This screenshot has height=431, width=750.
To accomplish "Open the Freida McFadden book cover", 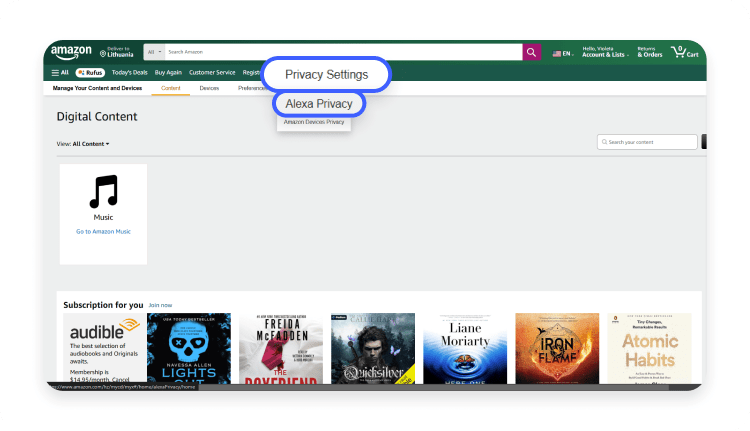I will click(281, 348).
